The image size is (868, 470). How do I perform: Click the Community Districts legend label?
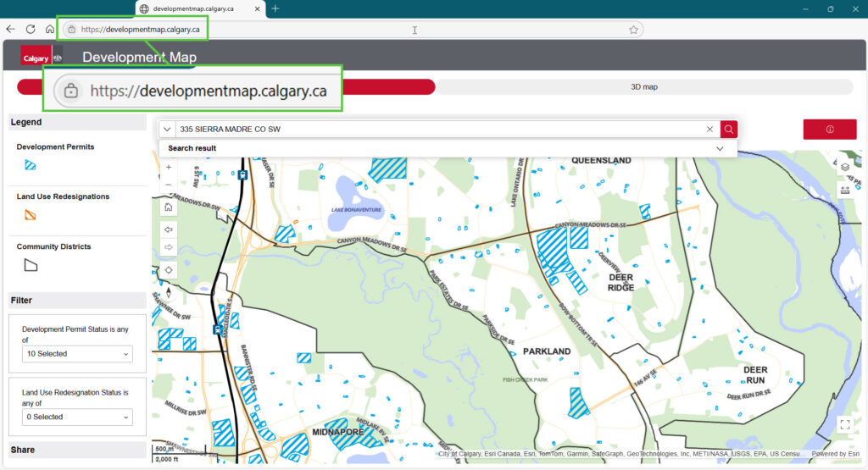53,246
